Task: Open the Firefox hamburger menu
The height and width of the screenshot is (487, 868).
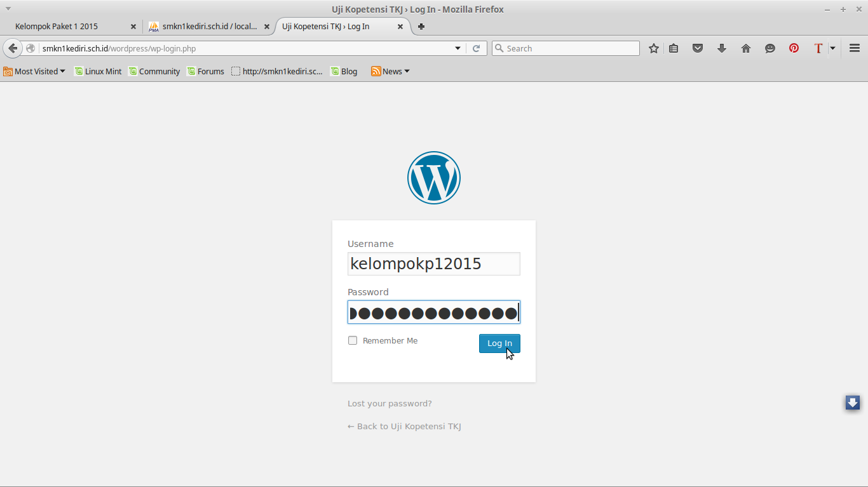Action: pyautogui.click(x=855, y=48)
